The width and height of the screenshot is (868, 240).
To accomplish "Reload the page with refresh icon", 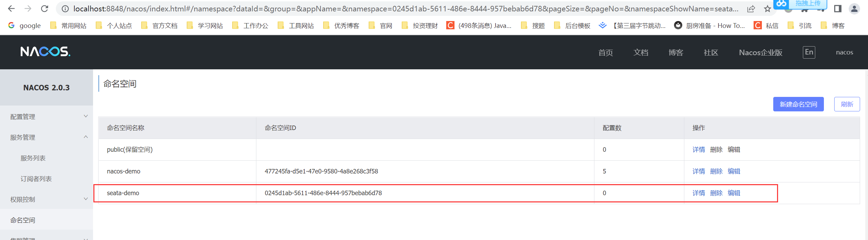I will (44, 9).
